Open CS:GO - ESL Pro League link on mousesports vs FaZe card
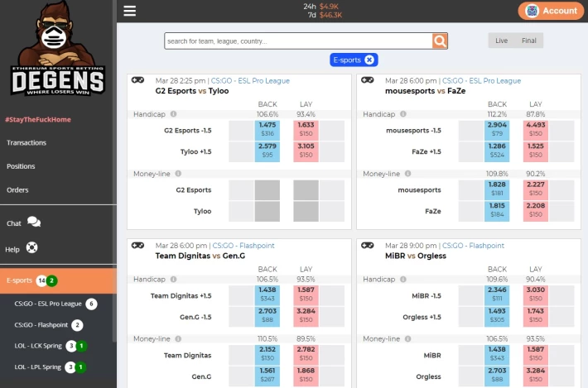588x388 pixels. pyautogui.click(x=481, y=80)
